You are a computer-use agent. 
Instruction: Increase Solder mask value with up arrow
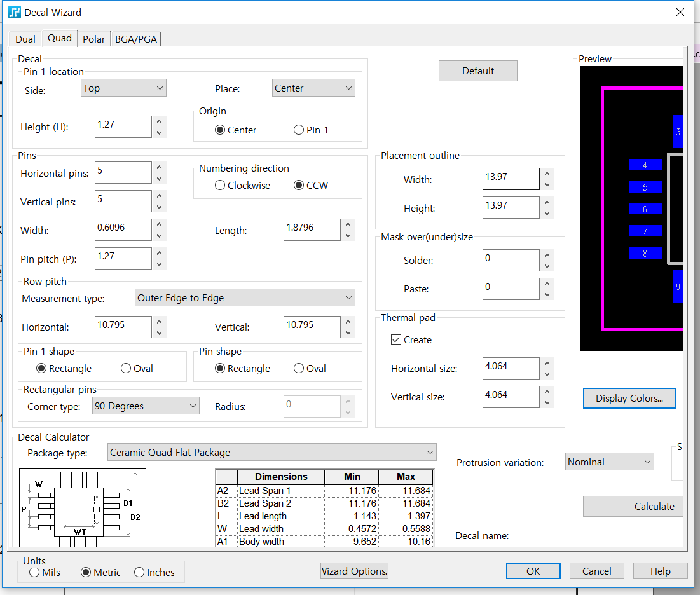547,254
